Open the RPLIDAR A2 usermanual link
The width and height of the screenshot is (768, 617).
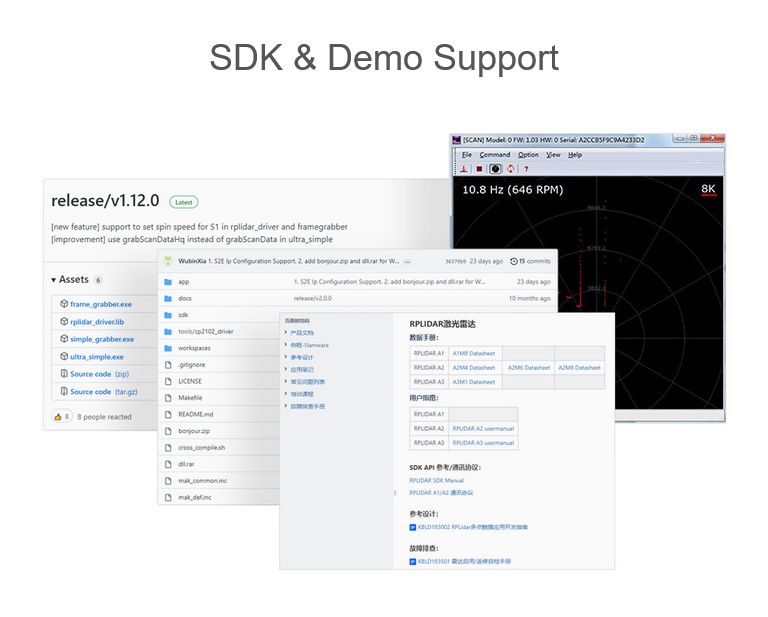click(483, 428)
